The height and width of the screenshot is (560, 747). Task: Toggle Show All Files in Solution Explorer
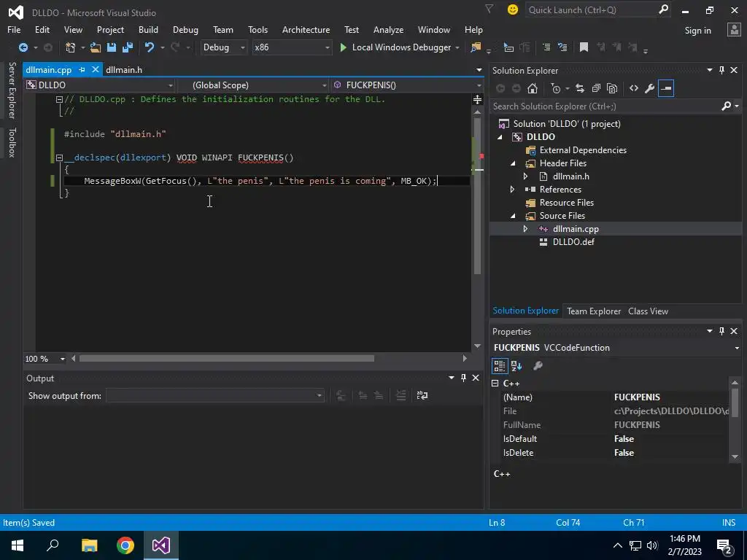tap(612, 88)
